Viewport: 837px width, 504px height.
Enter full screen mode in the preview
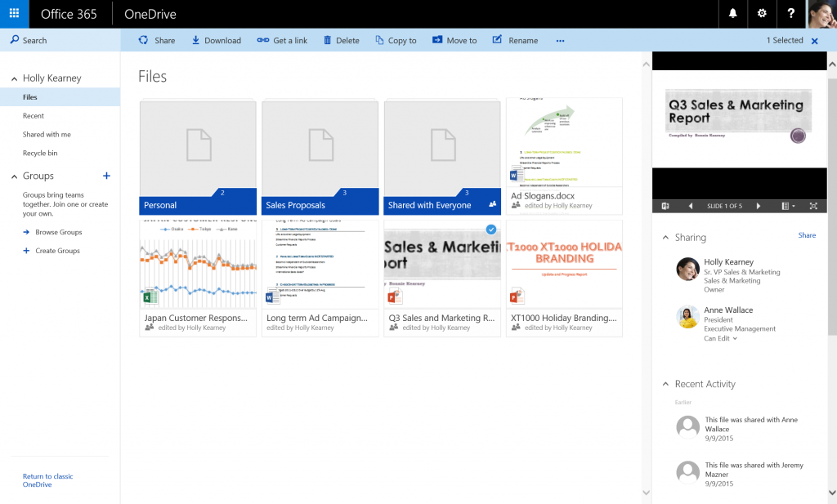(x=813, y=205)
